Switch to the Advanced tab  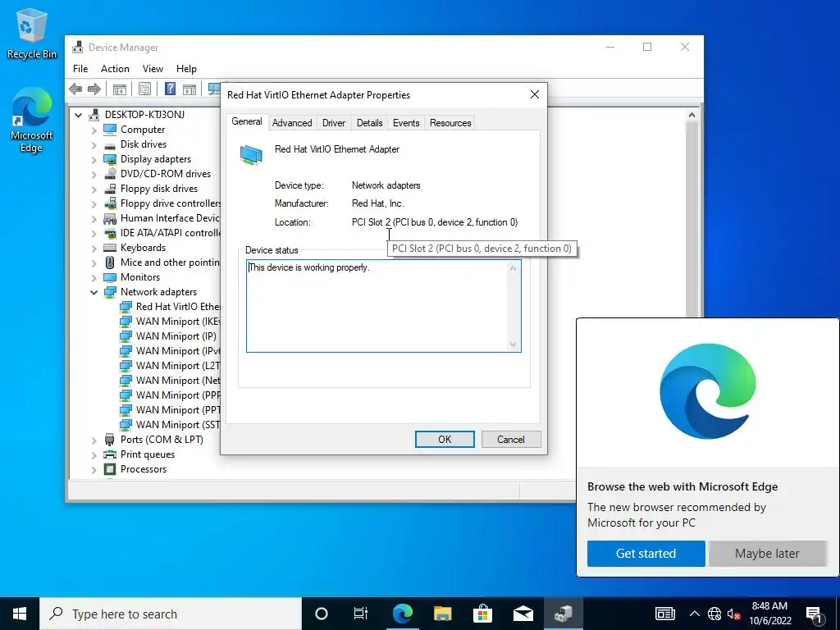point(292,123)
